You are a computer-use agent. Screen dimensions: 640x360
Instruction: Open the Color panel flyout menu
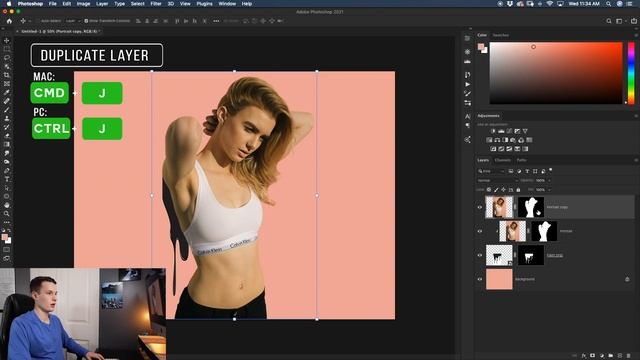click(636, 36)
